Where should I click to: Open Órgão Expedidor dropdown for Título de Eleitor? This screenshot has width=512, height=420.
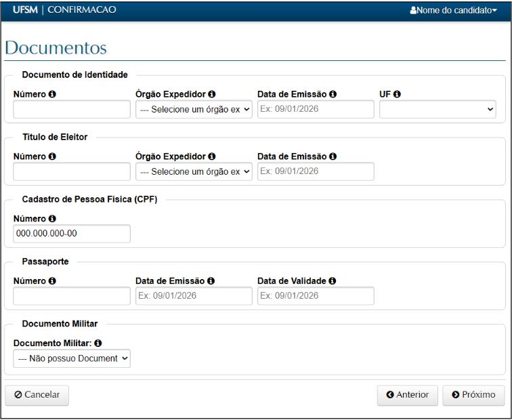[x=194, y=172]
